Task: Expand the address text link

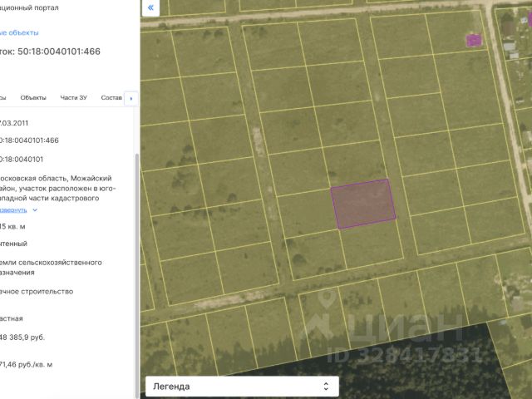Action: tap(13, 210)
